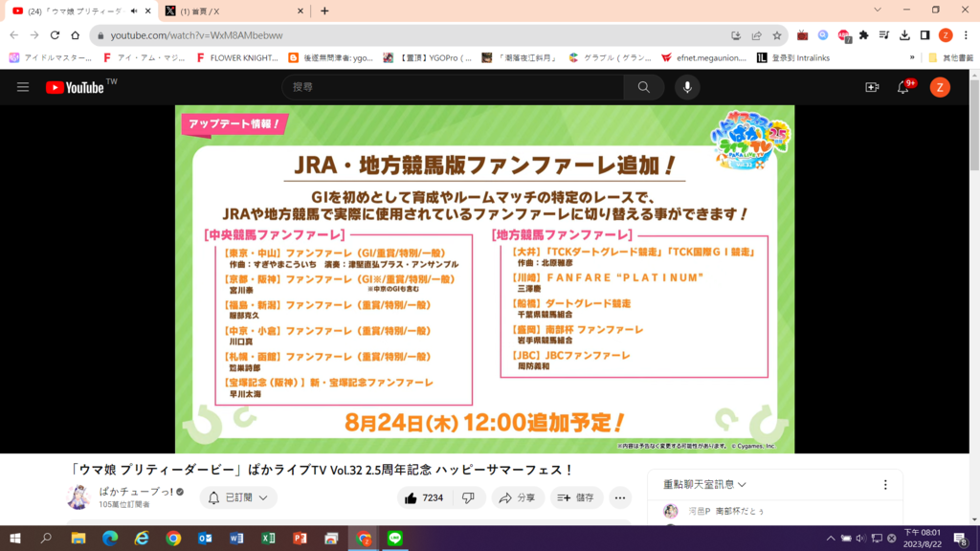
Task: Click the video player frame
Action: click(x=485, y=279)
